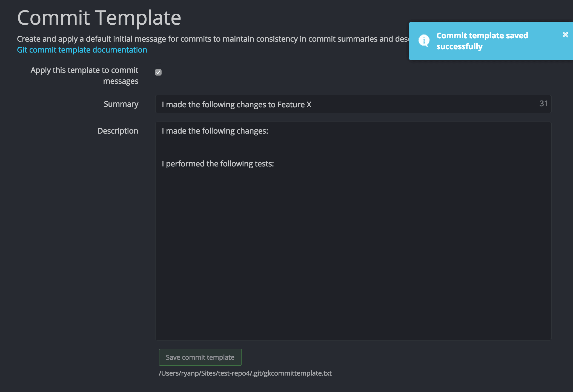The height and width of the screenshot is (392, 573).
Task: Click the Description field label
Action: tap(118, 131)
